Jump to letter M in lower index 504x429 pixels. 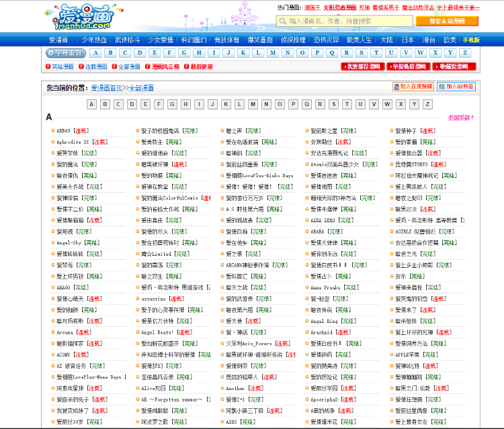(253, 104)
